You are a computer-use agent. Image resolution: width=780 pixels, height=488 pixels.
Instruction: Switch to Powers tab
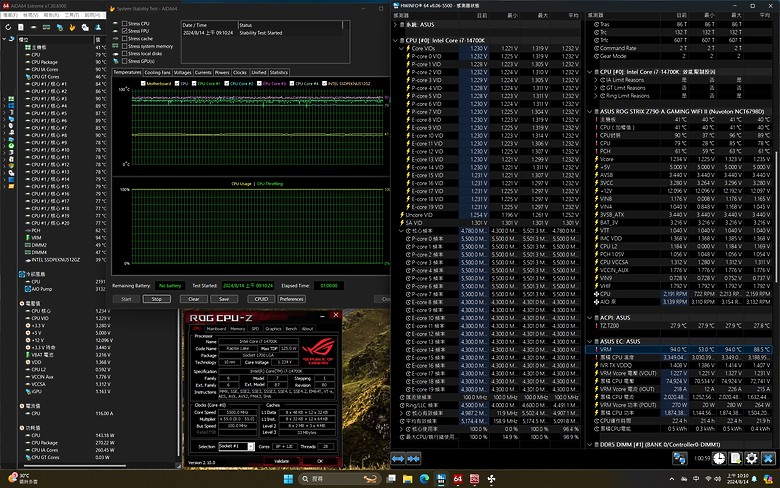coord(222,73)
